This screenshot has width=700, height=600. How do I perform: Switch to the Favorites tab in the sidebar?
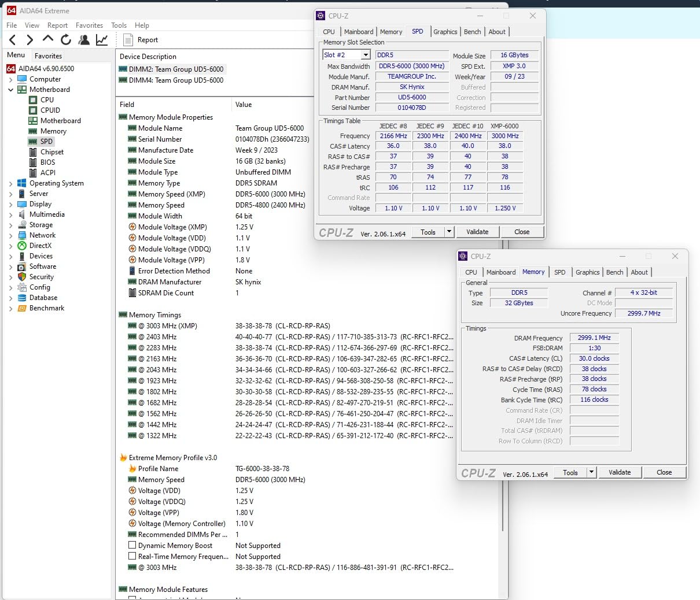[48, 56]
